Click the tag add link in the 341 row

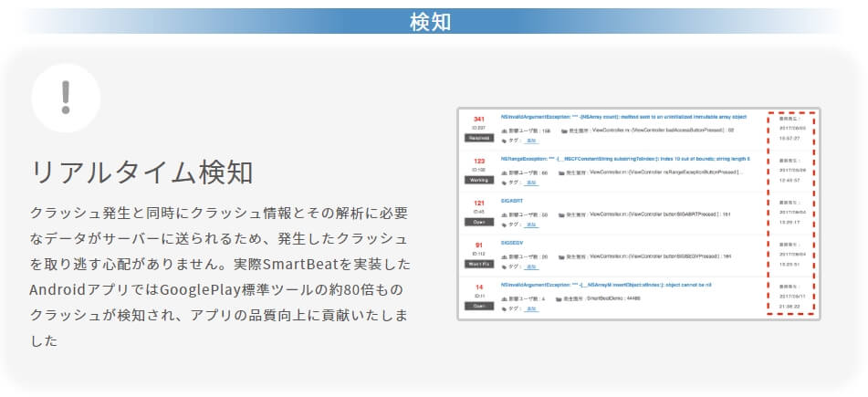click(531, 141)
